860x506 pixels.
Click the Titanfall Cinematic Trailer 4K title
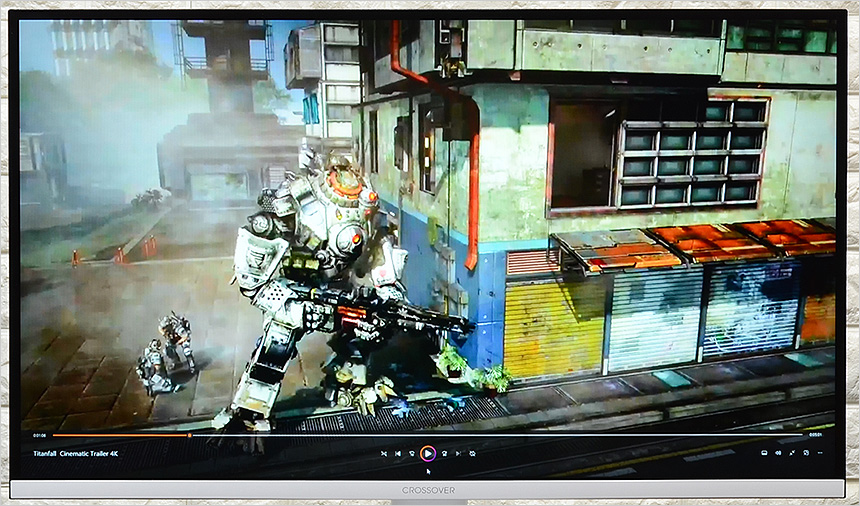point(75,454)
